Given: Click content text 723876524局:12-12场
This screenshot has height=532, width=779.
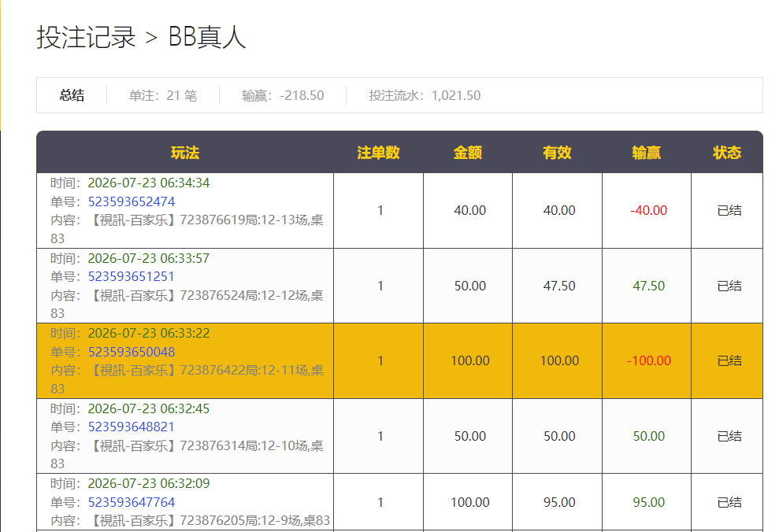Looking at the screenshot, I should (x=244, y=295).
